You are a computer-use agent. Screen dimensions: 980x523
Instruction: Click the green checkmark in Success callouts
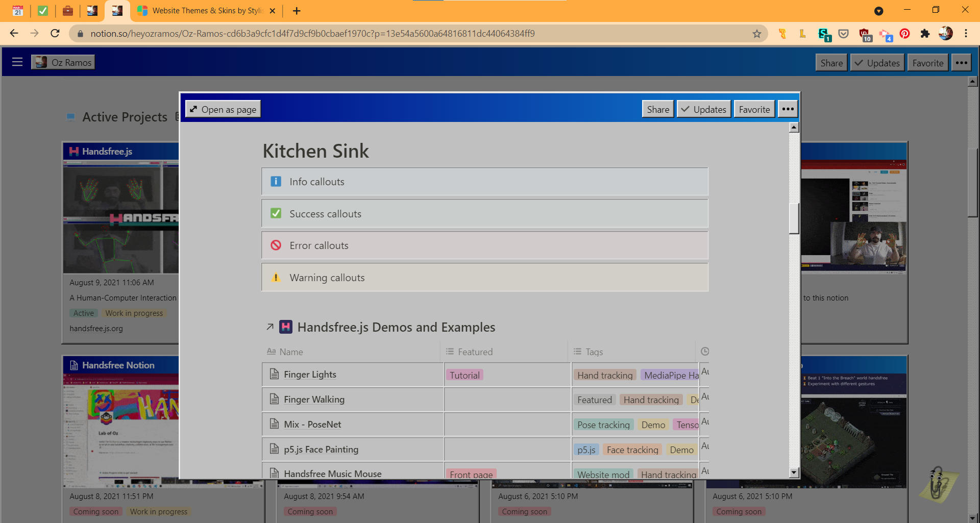pos(276,213)
